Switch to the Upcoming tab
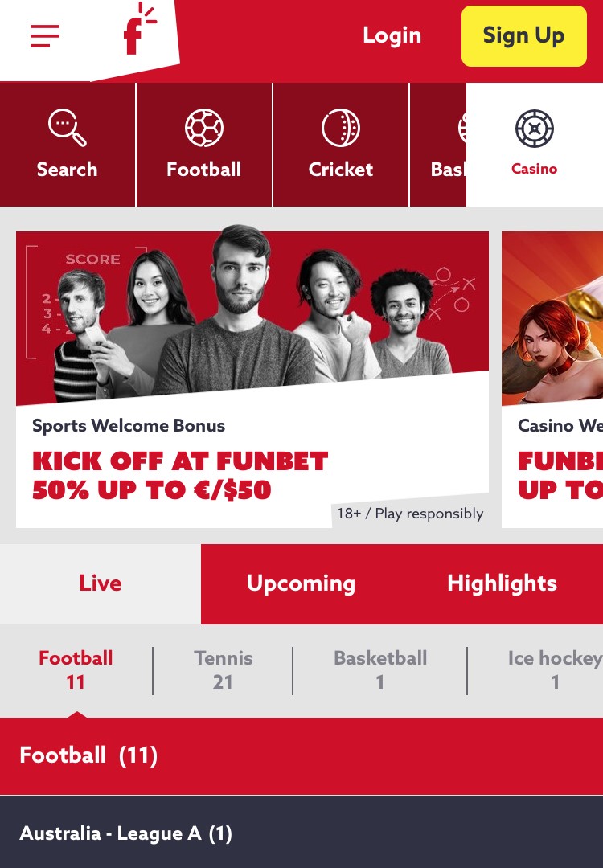Image resolution: width=603 pixels, height=868 pixels. click(x=301, y=584)
